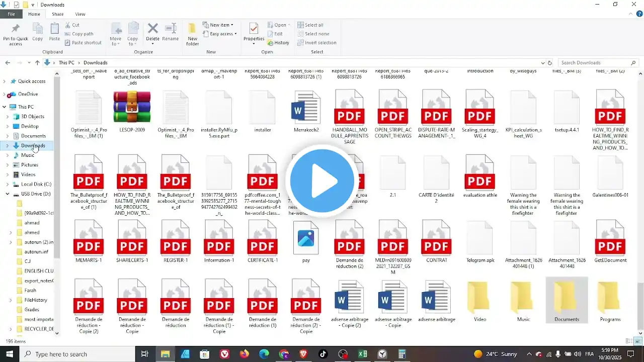Switch to the Home ribbon tab
The image size is (644, 362).
coord(34,14)
